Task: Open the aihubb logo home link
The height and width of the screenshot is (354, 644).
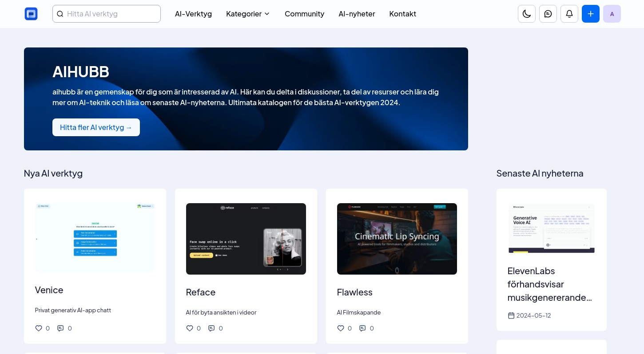Action: pyautogui.click(x=31, y=14)
